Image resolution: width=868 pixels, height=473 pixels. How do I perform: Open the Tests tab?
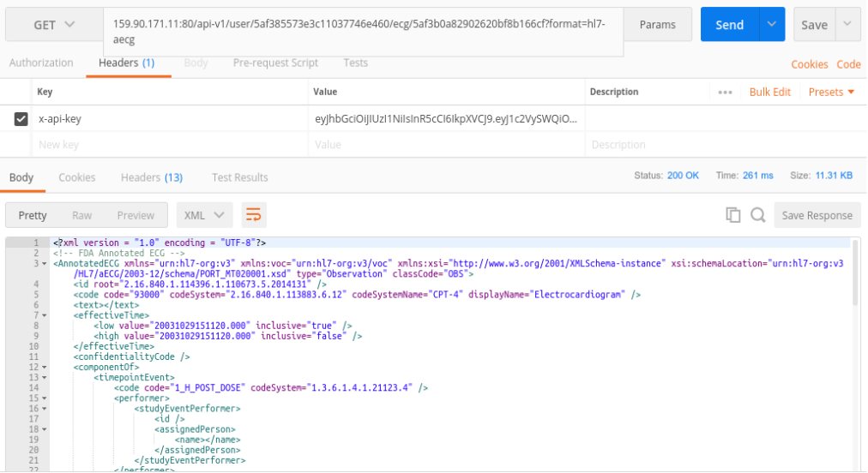(355, 63)
